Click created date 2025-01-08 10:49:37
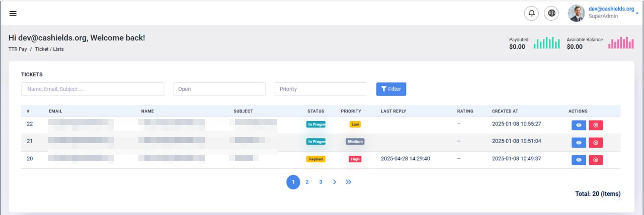 click(517, 159)
